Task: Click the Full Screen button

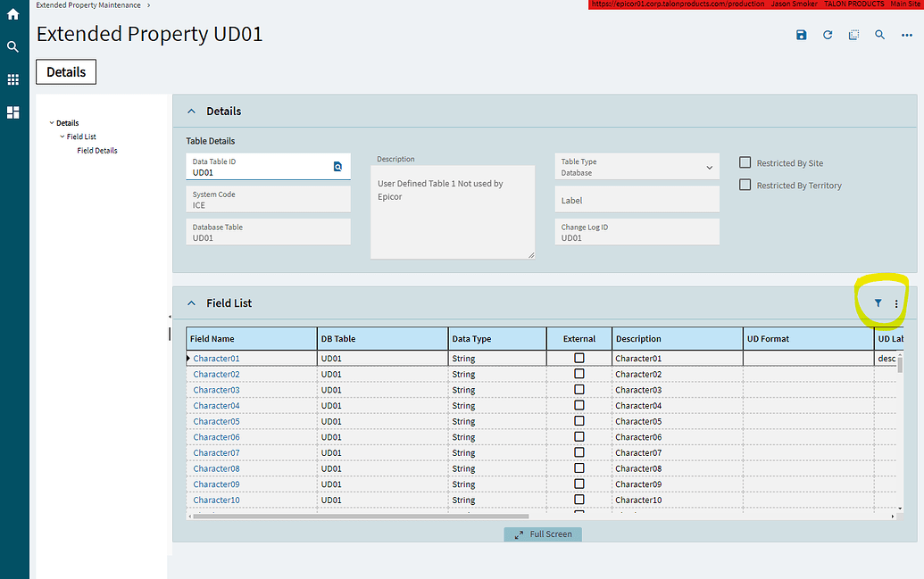Action: click(x=542, y=534)
